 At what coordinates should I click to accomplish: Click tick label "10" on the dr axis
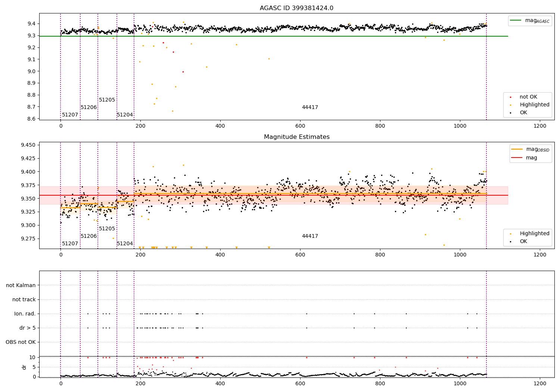[32, 358]
